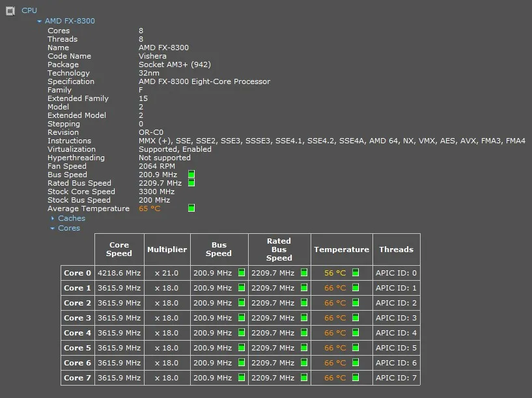Click the 65 °C average temperature value
The height and width of the screenshot is (398, 532).
coord(149,208)
